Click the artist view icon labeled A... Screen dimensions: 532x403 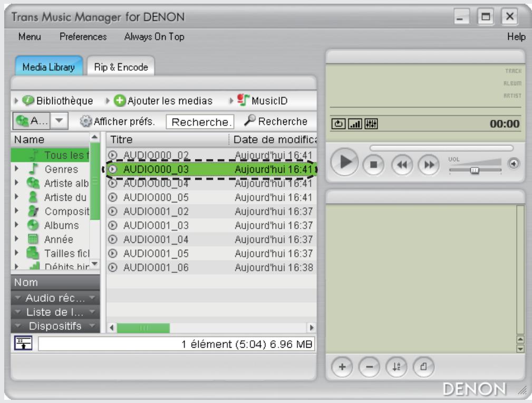[32, 121]
